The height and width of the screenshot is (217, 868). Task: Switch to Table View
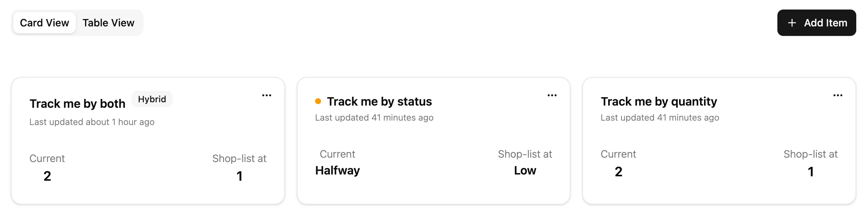[109, 23]
